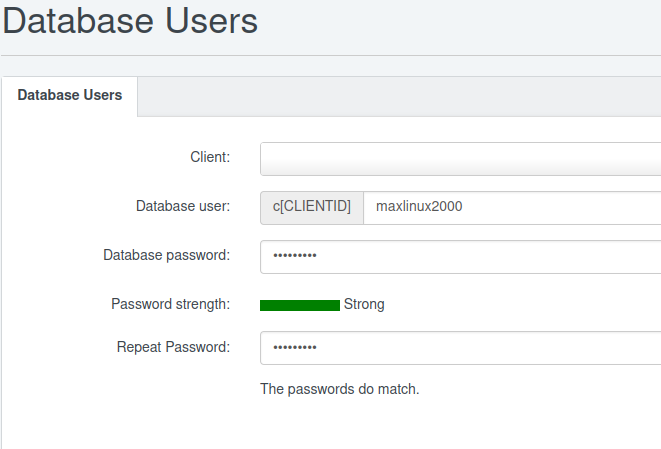Click the horizontal divider under the heading
Screen dimensions: 661x449
click(330, 55)
